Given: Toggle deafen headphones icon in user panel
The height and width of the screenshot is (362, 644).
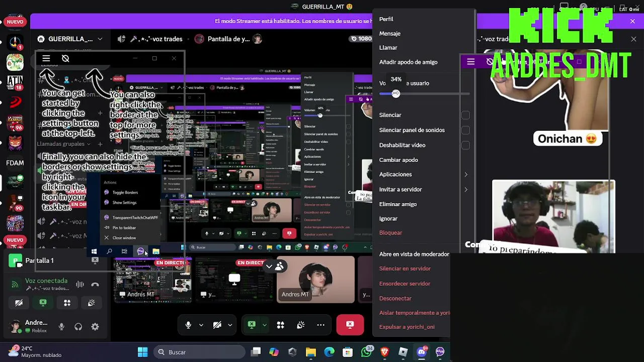Looking at the screenshot, I should (78, 327).
